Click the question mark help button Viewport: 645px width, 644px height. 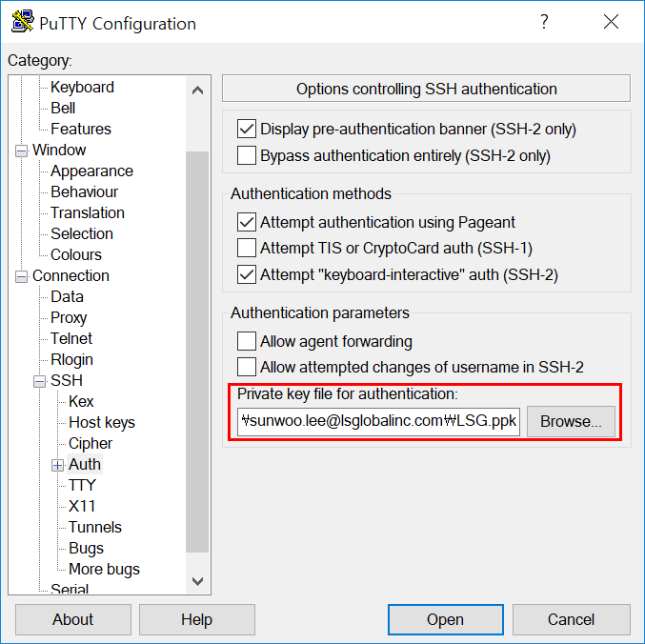coord(544,23)
